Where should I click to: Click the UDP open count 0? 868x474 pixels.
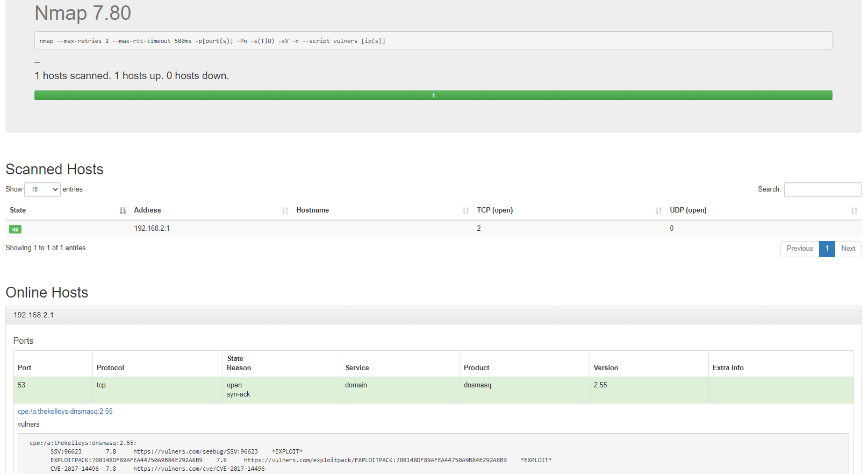coord(672,229)
